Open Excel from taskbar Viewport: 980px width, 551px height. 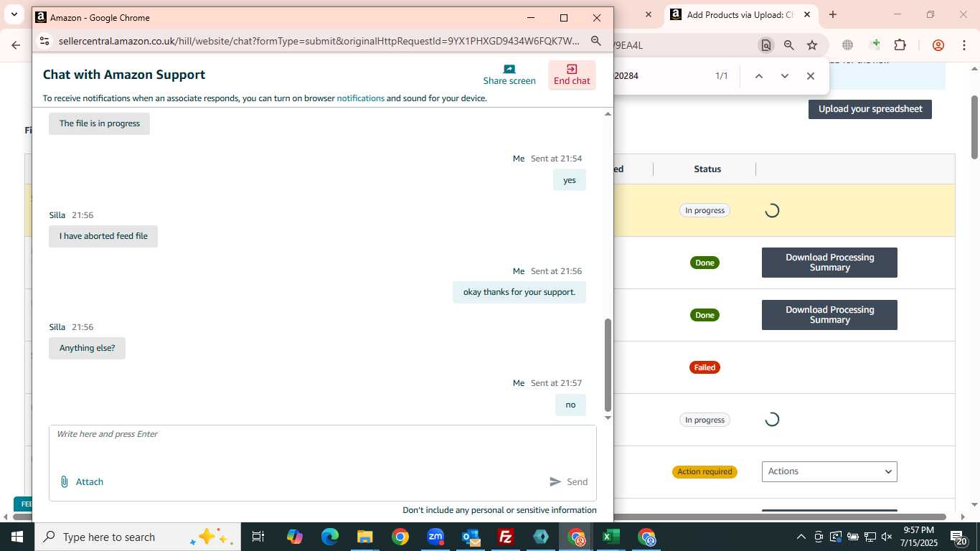pos(611,537)
